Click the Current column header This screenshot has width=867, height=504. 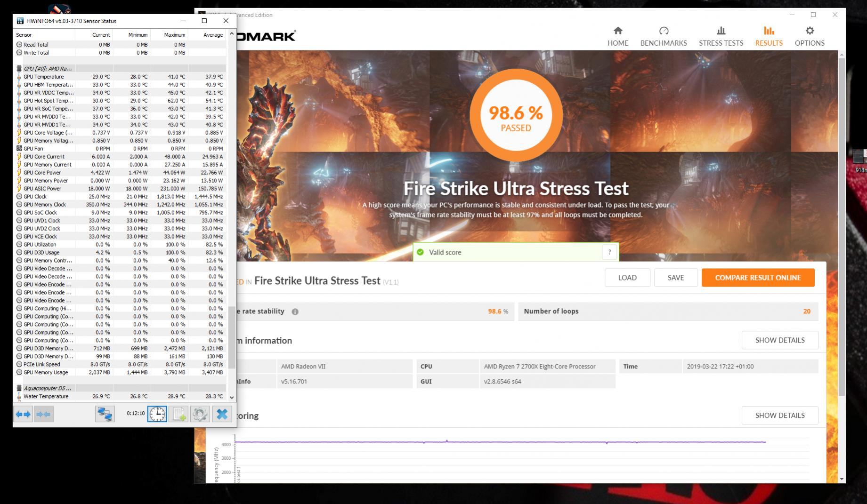(x=94, y=35)
